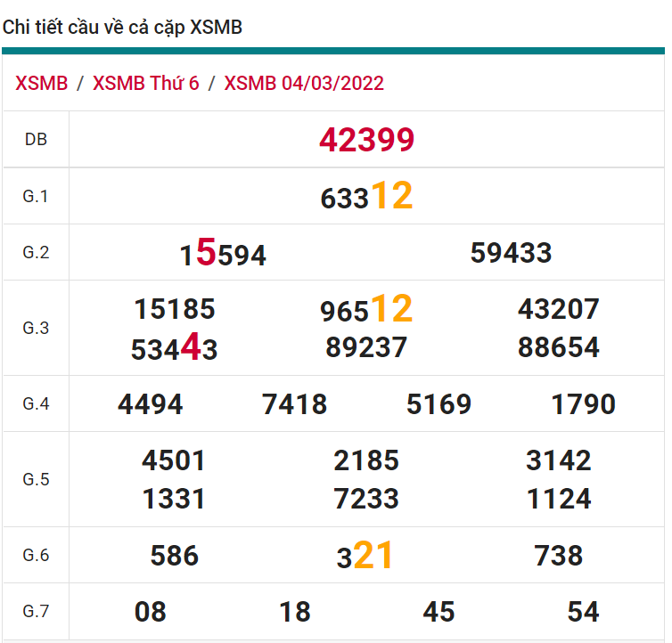The height and width of the screenshot is (643, 672).
Task: Open the XSMB Thứ 6 breadcrumb link
Action: click(x=146, y=84)
